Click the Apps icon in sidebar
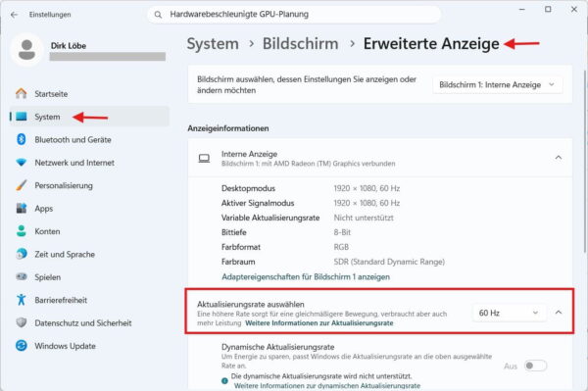 tap(22, 208)
